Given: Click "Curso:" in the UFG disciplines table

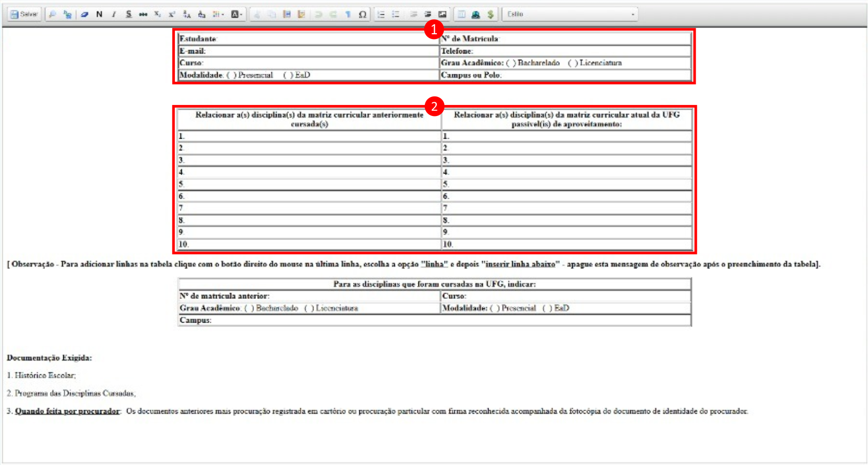Looking at the screenshot, I should [x=454, y=296].
